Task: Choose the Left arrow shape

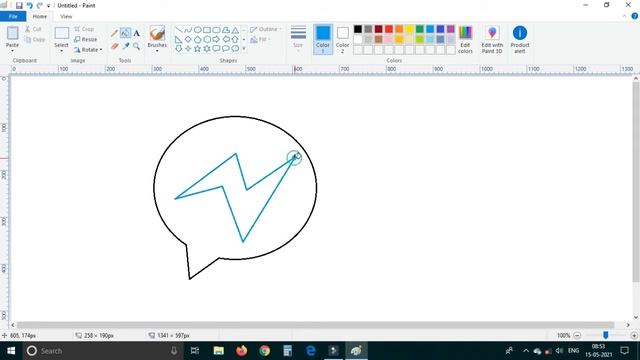Action: pyautogui.click(x=226, y=40)
